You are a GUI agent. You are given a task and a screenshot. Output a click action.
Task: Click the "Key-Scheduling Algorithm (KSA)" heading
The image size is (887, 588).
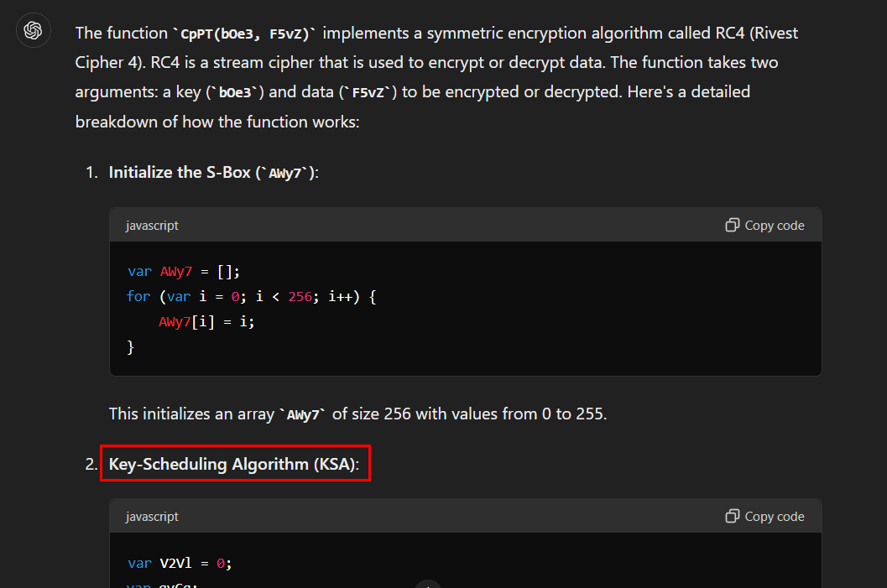click(x=235, y=464)
